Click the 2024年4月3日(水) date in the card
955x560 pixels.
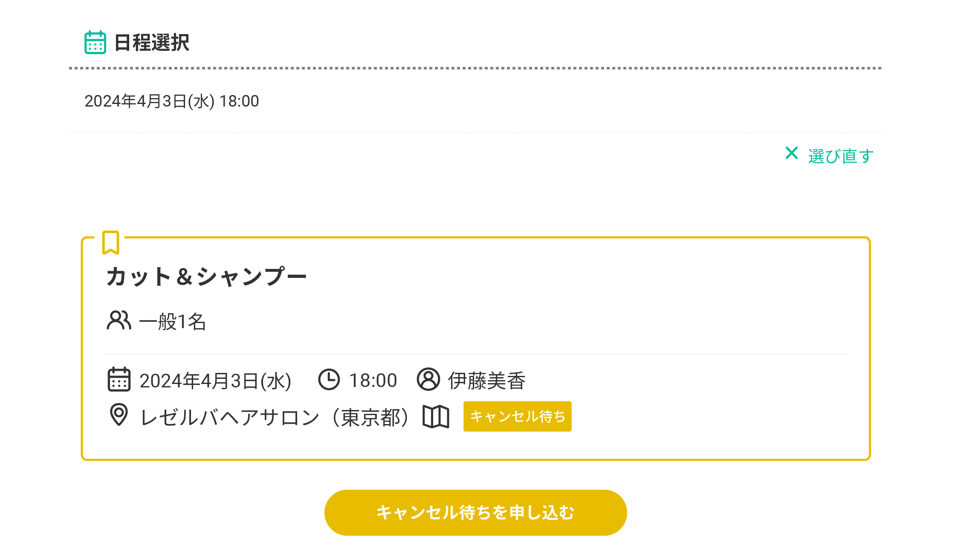point(215,381)
